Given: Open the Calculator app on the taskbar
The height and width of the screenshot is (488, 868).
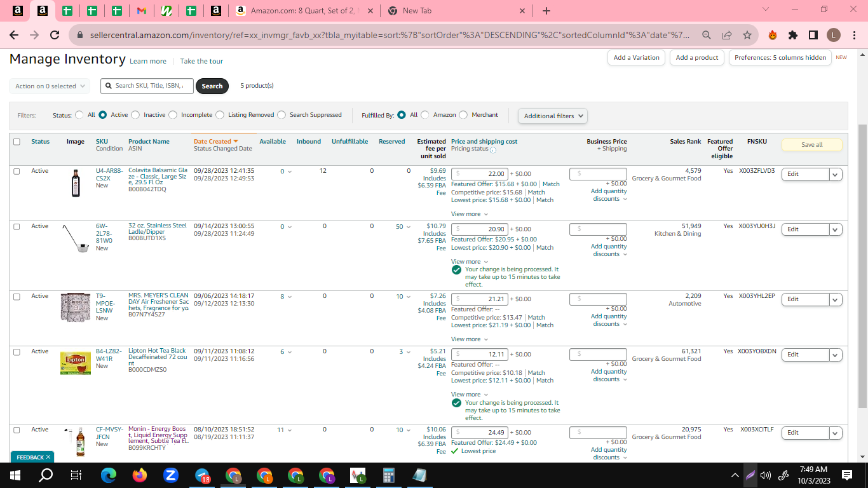Looking at the screenshot, I should coord(389,475).
